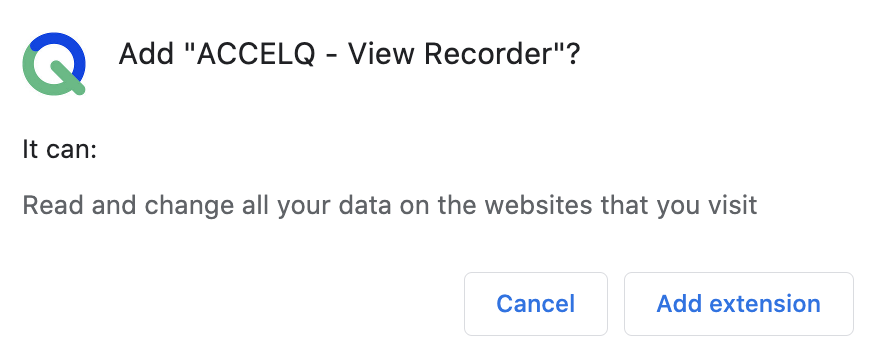Image resolution: width=876 pixels, height=364 pixels.
Task: Choose Cancel to reject the permission request
Action: click(x=536, y=304)
